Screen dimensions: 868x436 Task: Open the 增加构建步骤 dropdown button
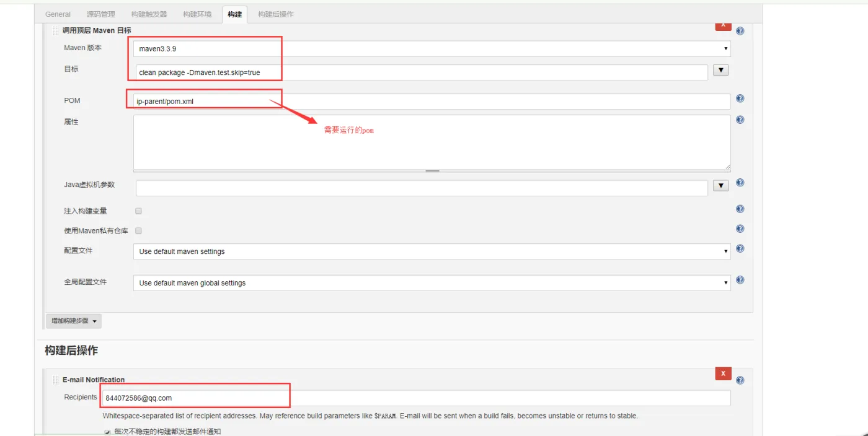(x=74, y=321)
